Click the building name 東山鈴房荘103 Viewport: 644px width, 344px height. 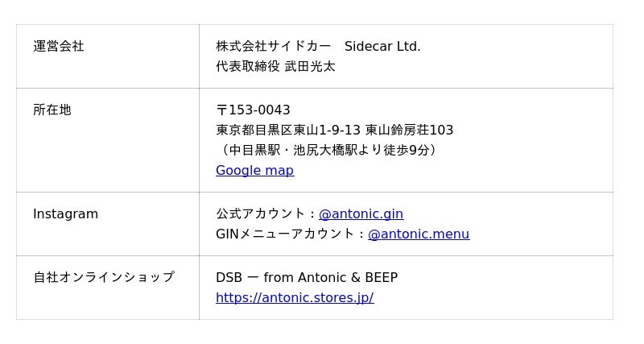409,131
